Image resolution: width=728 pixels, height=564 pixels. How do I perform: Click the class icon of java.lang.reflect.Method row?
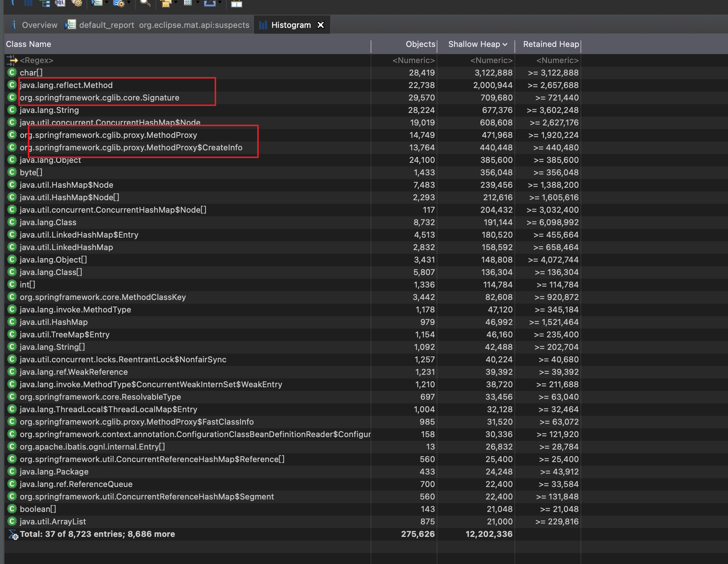pos(12,85)
